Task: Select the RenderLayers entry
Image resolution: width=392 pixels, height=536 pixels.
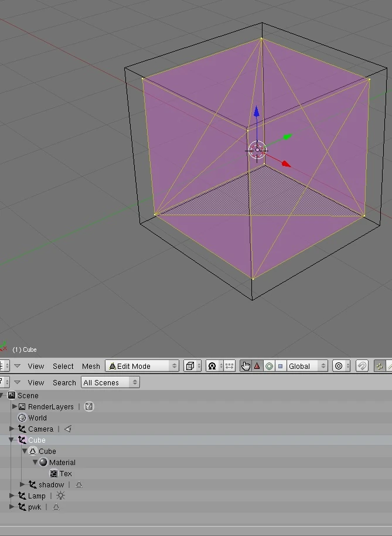Action: point(51,407)
